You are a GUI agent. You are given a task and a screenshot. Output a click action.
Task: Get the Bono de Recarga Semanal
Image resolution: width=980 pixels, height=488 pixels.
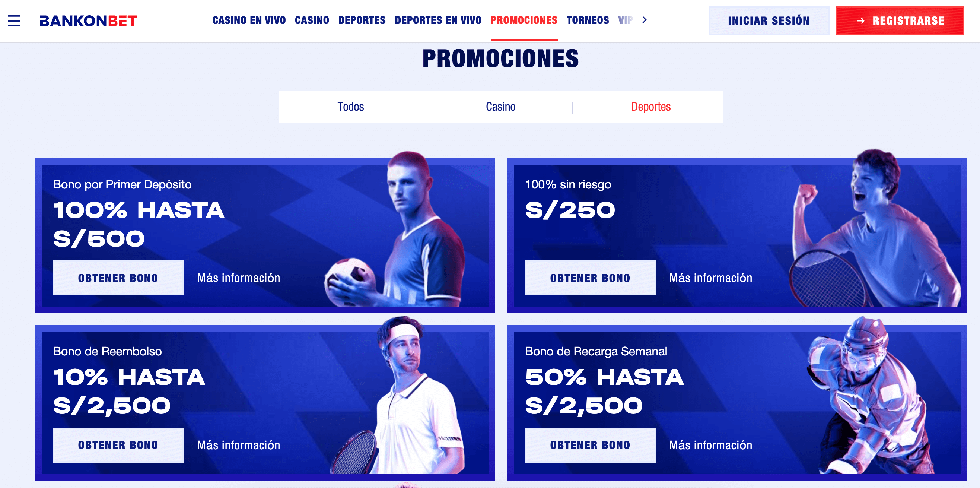coord(590,445)
